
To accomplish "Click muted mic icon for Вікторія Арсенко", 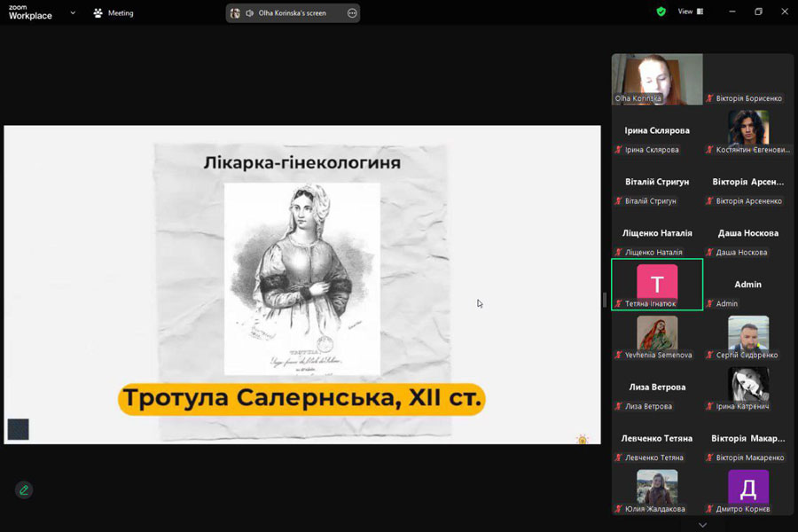I will pos(709,201).
